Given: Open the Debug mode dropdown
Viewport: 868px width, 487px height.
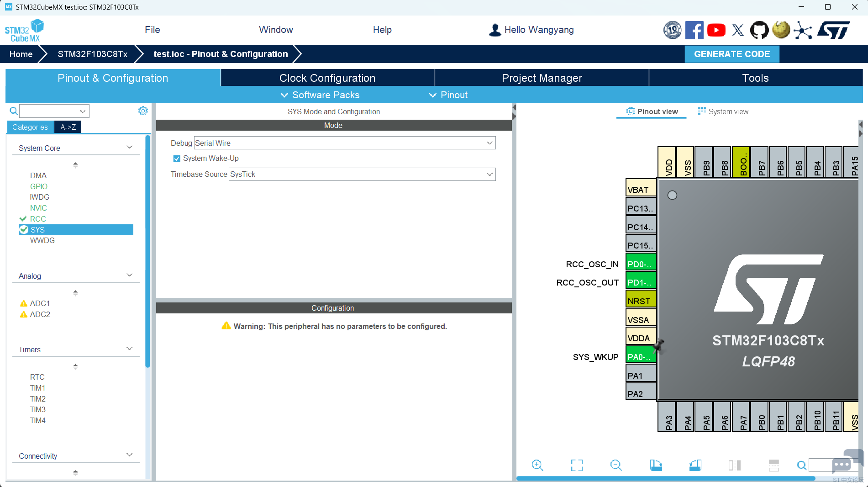Looking at the screenshot, I should pyautogui.click(x=345, y=143).
